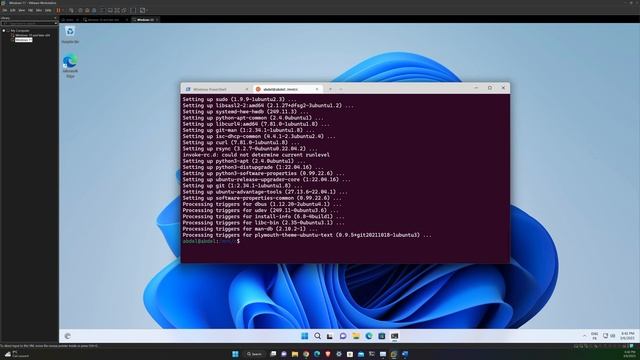
Task: Click the VMware Workstation icon on host taskbar
Action: click(394, 354)
